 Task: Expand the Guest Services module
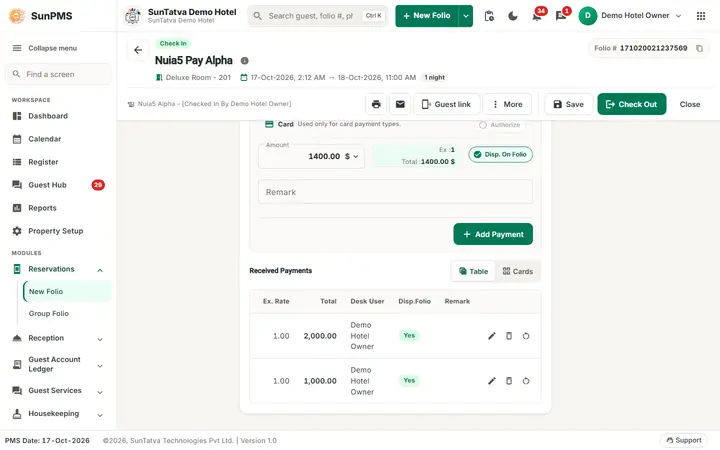tap(100, 392)
